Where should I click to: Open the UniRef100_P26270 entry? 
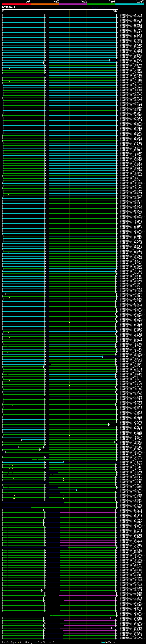[131, 306]
